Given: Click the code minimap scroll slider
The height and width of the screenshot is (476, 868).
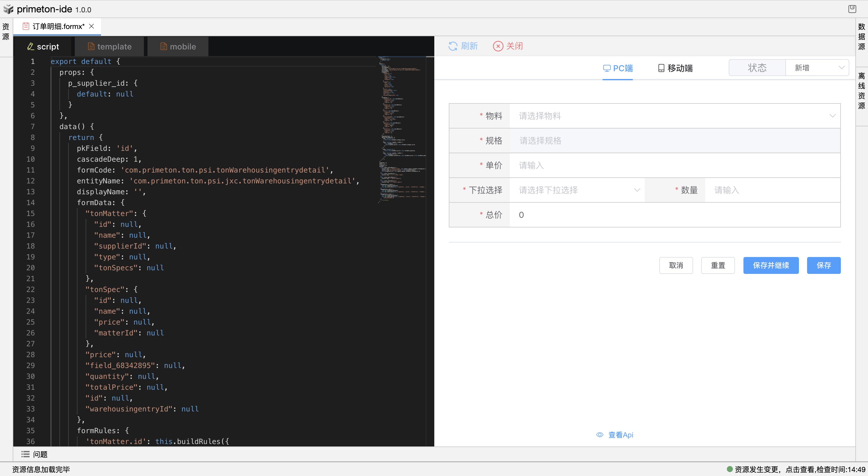Looking at the screenshot, I should tap(430, 57).
